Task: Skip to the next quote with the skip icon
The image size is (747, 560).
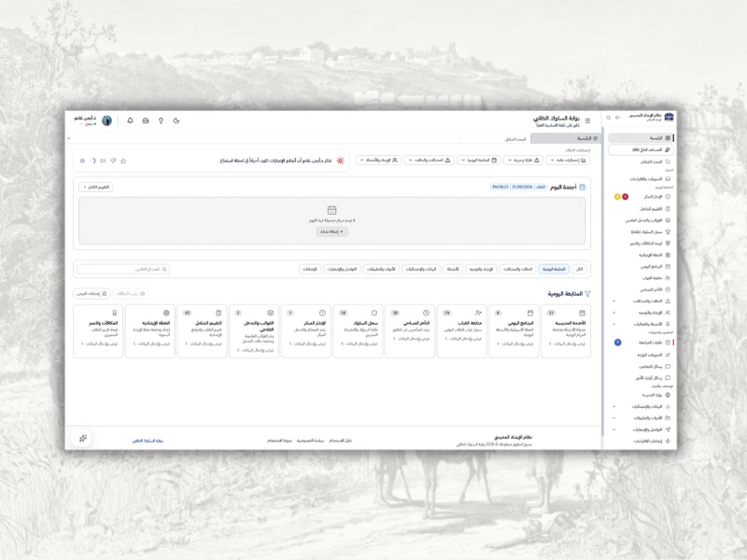Action: coord(103,161)
